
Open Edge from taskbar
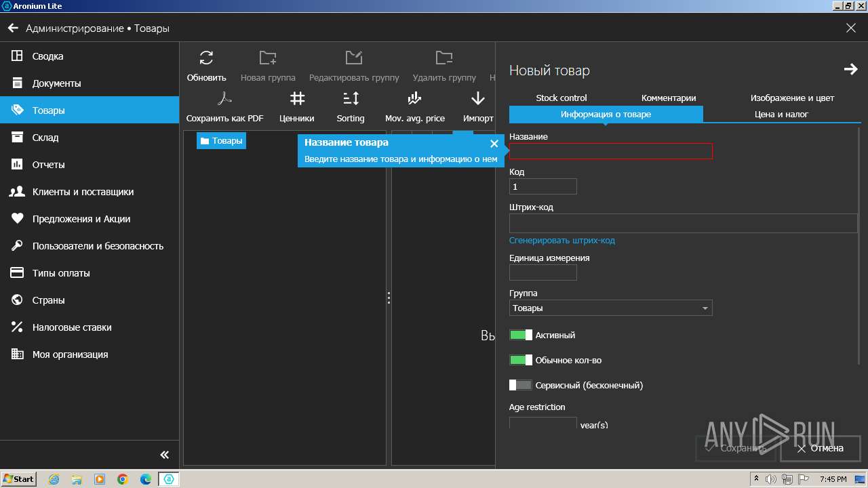pos(146,479)
